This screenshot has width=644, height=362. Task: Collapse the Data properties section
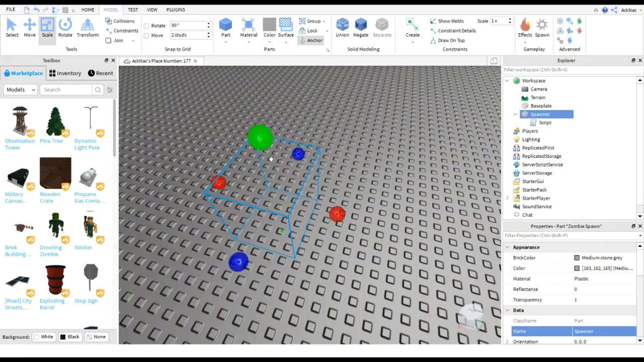coord(507,310)
